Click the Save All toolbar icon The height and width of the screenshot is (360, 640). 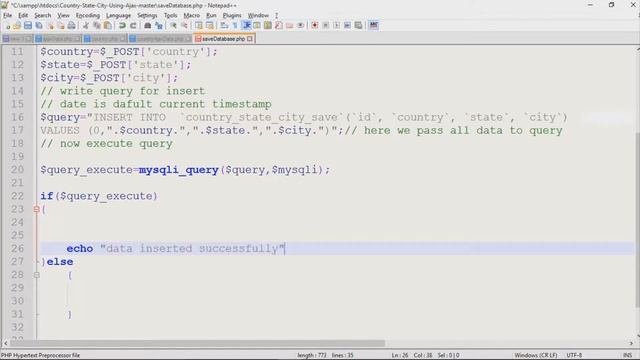pos(39,25)
